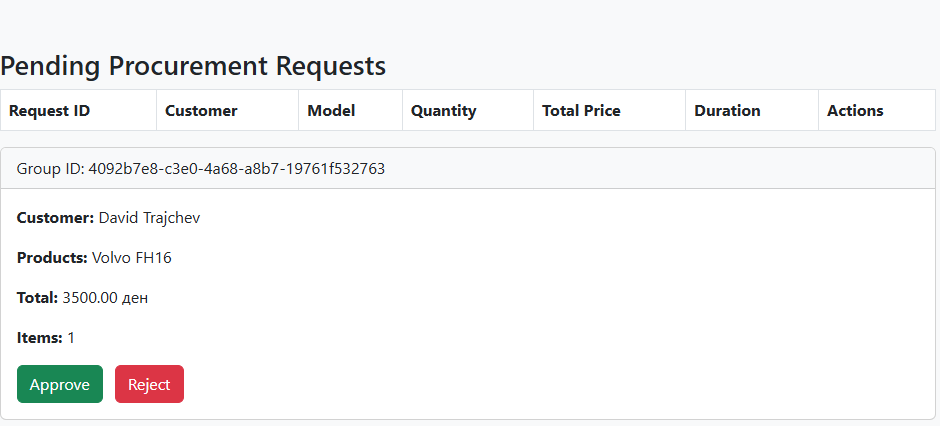Viewport: 940px width, 426px height.
Task: Approve the David Trajchev procurement request
Action: (x=60, y=384)
